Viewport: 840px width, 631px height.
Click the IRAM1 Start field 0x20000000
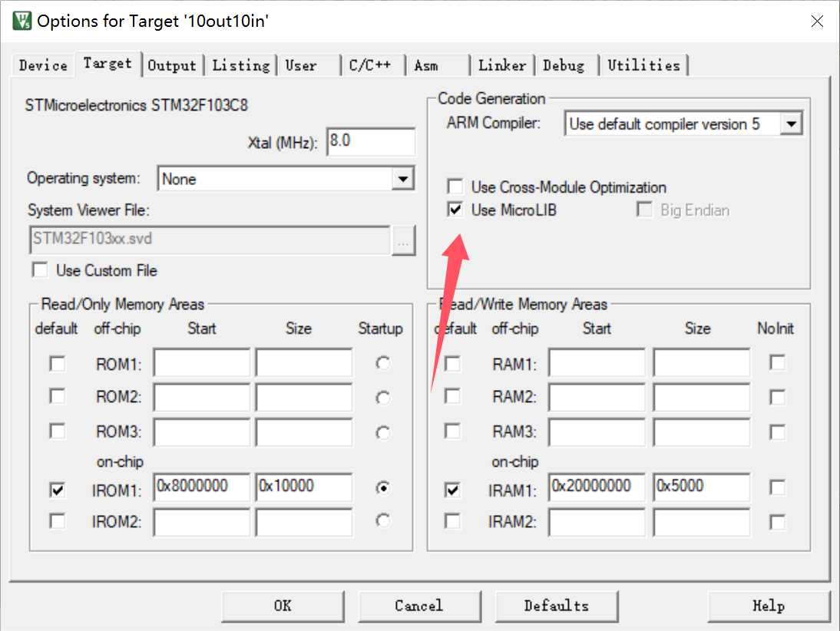(597, 487)
